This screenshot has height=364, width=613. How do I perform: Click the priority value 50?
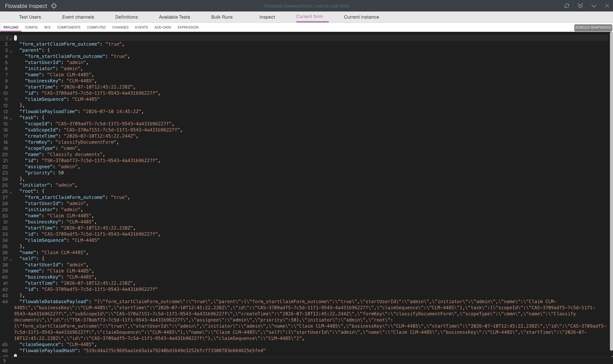click(x=61, y=173)
